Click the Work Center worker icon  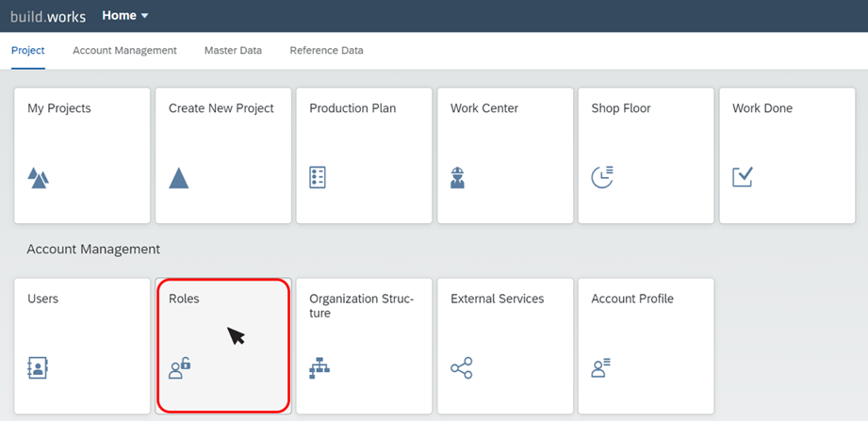[x=458, y=178]
